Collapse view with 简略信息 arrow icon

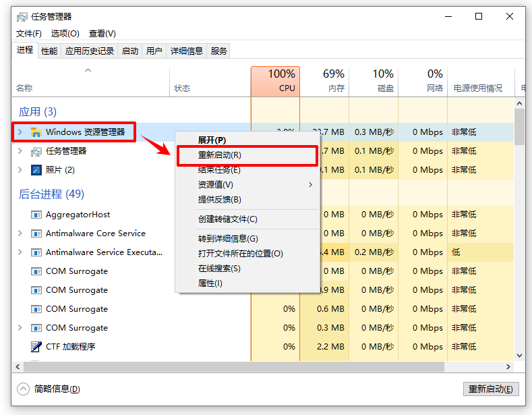(23, 389)
